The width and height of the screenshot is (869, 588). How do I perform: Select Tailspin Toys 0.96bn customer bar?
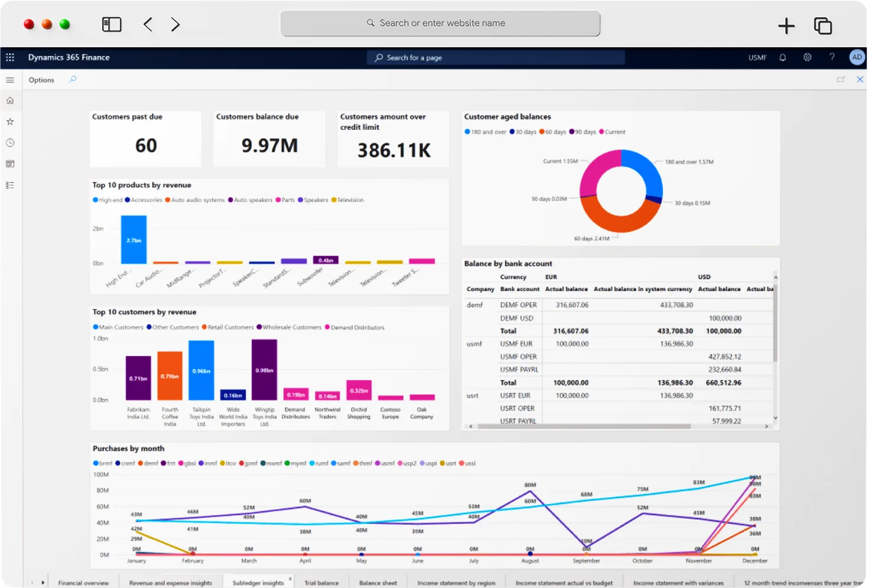tap(201, 371)
